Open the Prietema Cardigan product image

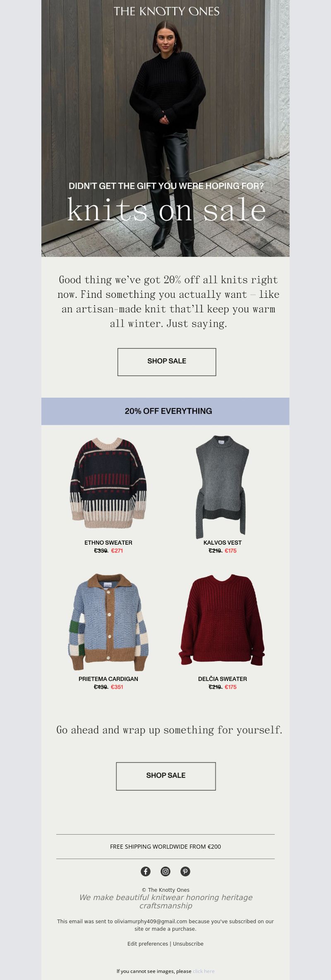click(x=108, y=622)
